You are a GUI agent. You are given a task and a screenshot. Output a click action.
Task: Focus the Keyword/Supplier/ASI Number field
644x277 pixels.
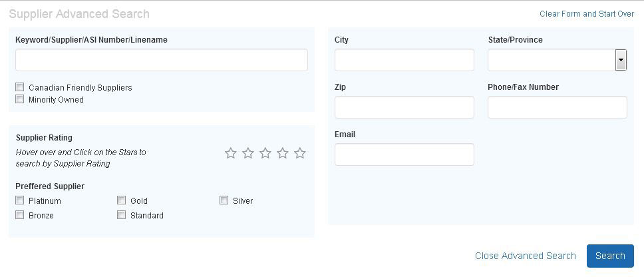162,60
